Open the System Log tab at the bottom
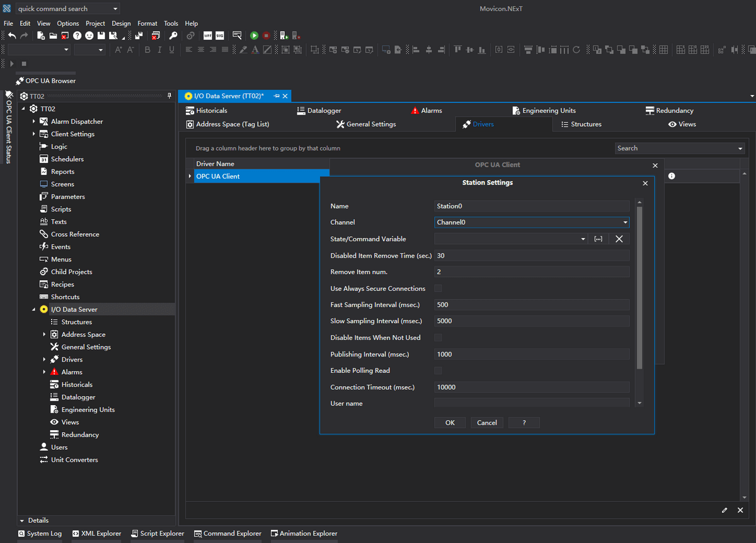 [x=40, y=534]
